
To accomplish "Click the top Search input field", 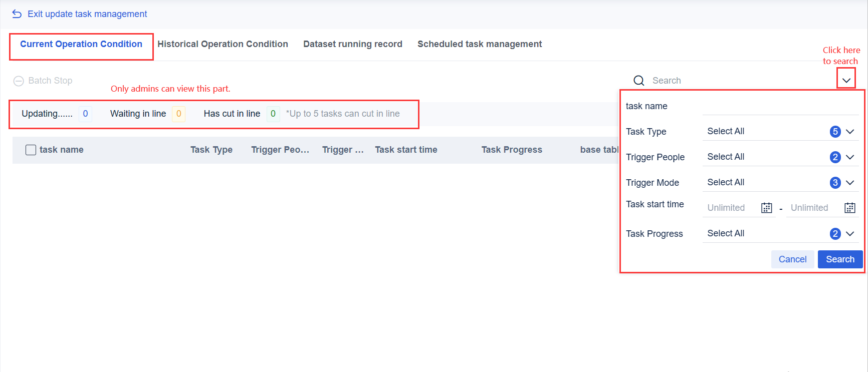I will click(742, 81).
